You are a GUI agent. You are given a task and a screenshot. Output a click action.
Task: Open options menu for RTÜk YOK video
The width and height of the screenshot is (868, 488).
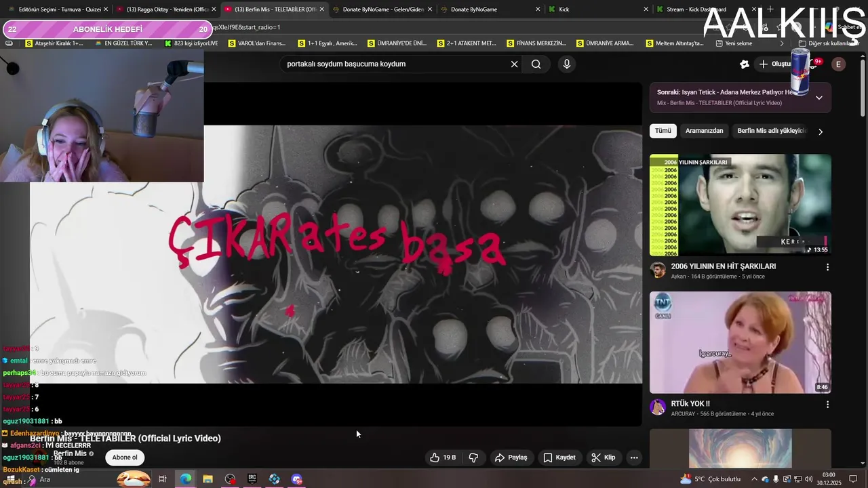[x=827, y=405]
